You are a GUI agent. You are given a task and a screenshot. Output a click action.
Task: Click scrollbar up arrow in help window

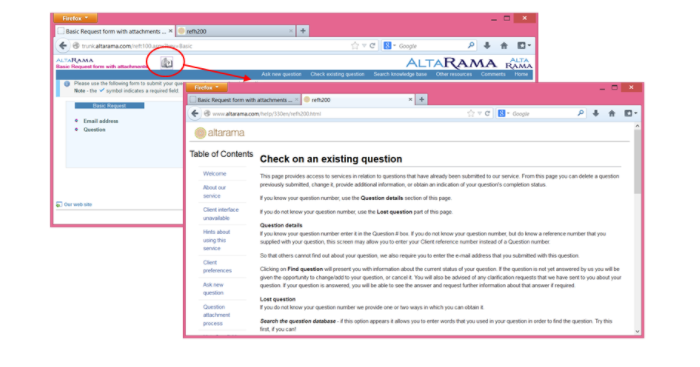tap(637, 126)
